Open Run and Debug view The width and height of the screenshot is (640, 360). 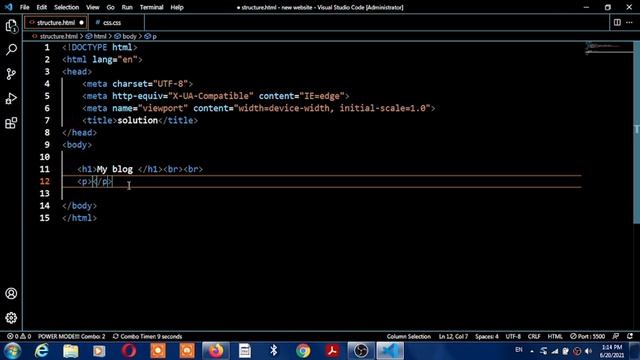pos(11,98)
